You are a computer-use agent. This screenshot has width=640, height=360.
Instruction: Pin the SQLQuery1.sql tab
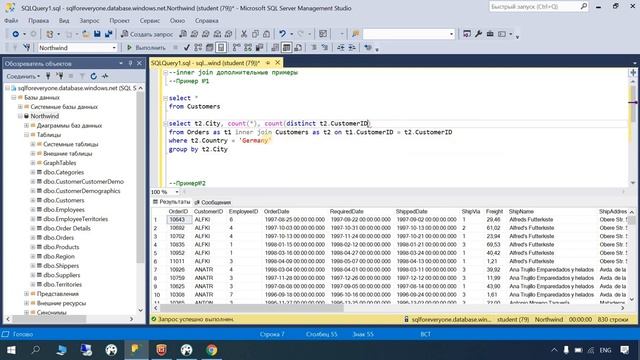(x=268, y=63)
